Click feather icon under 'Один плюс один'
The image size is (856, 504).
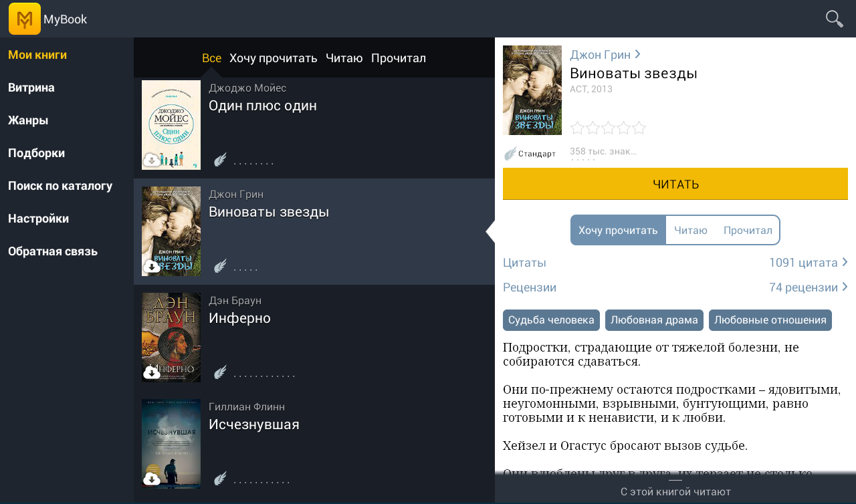pyautogui.click(x=220, y=160)
